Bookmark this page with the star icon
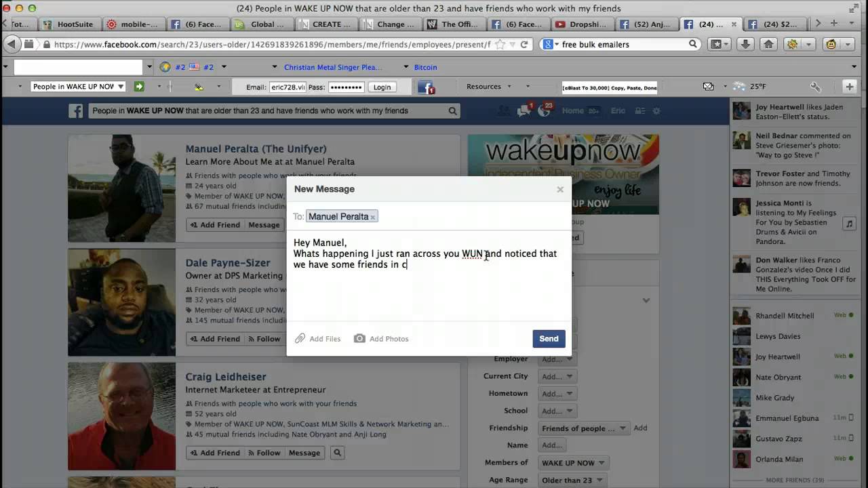Image resolution: width=868 pixels, height=488 pixels. pyautogui.click(x=500, y=44)
